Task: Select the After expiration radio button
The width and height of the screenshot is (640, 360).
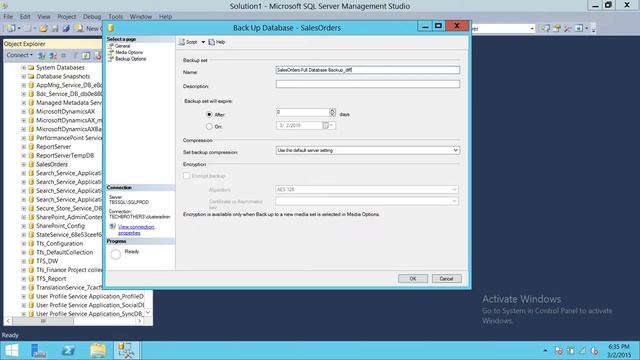Action: point(209,115)
